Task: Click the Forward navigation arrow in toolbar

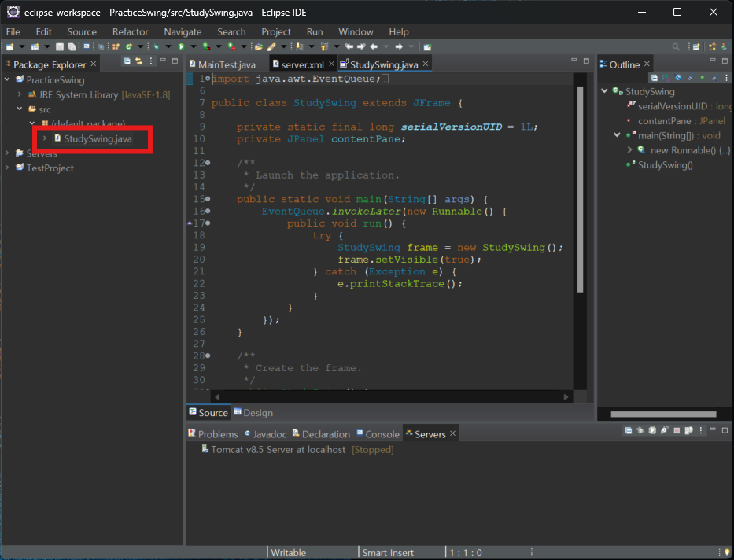Action: 399,46
